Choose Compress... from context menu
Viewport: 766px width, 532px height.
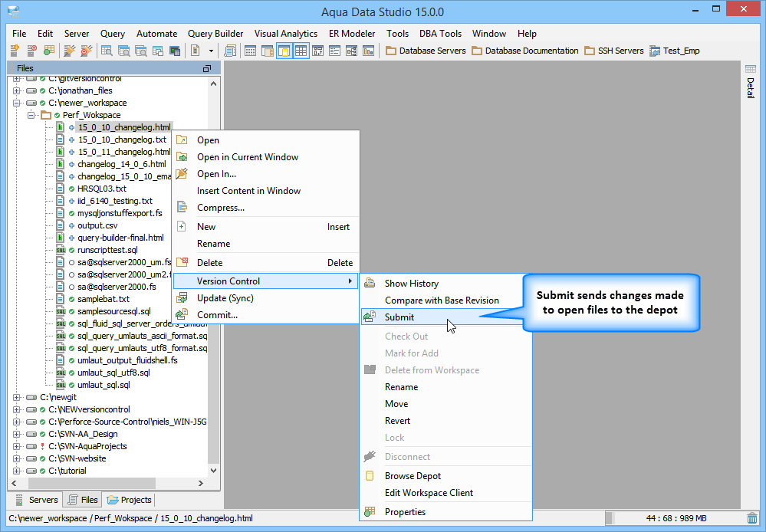click(266, 208)
